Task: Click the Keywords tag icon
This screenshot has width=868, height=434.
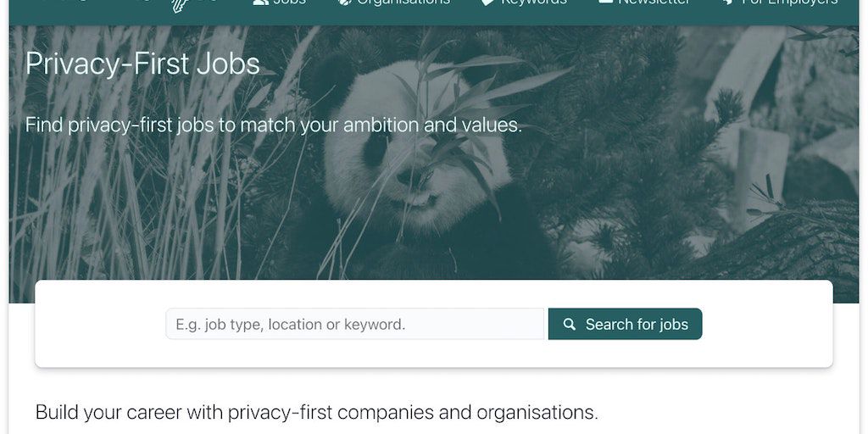Action: pyautogui.click(x=487, y=3)
